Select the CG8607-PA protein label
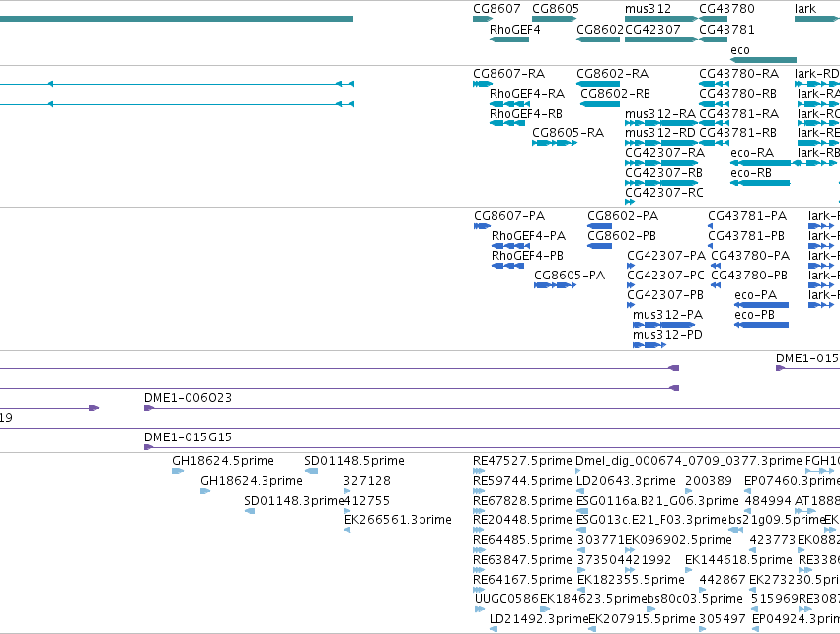This screenshot has height=634, width=840. coord(509,216)
